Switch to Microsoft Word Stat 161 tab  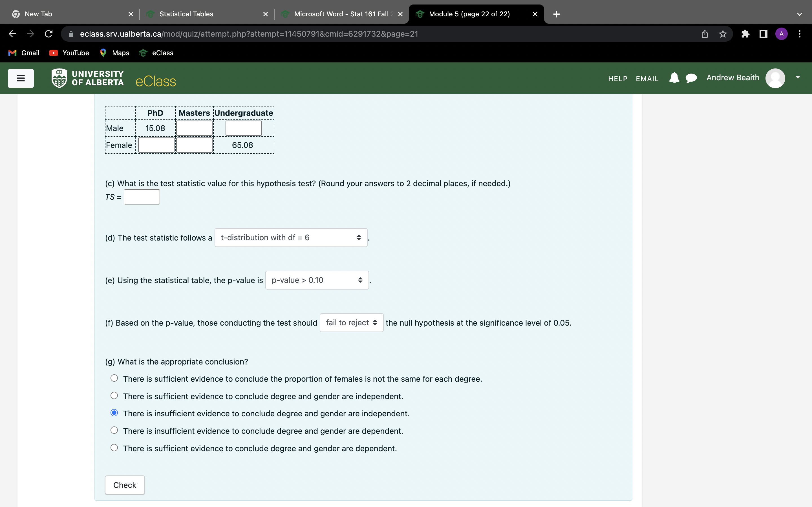coord(341,14)
